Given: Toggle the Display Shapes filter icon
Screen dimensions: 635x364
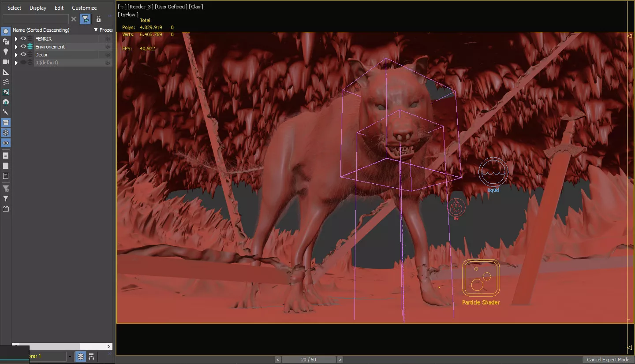Looking at the screenshot, I should (6, 42).
